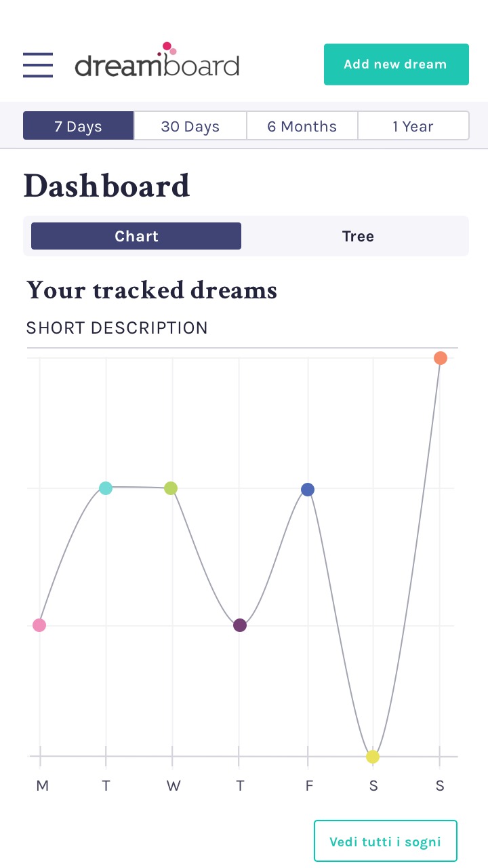
Task: Switch to the 30 Days range
Action: click(x=190, y=126)
